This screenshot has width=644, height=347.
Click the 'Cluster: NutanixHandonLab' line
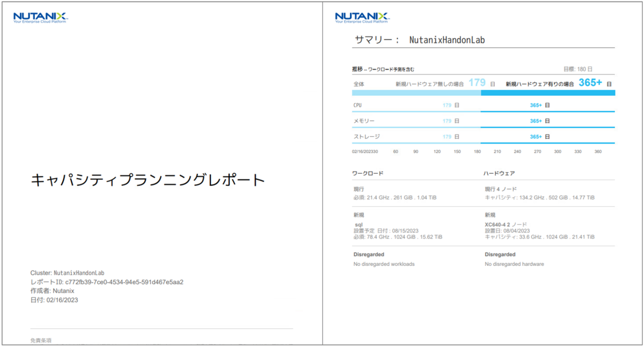click(x=67, y=273)
